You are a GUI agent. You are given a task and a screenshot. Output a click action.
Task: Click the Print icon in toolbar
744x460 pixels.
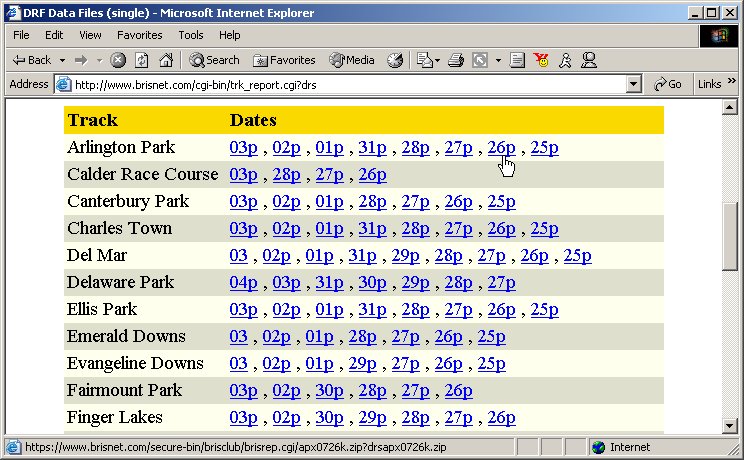456,60
